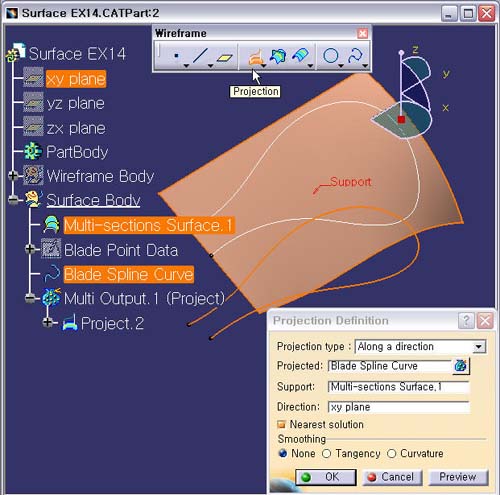Expand the Blade Point Data node

pos(30,249)
